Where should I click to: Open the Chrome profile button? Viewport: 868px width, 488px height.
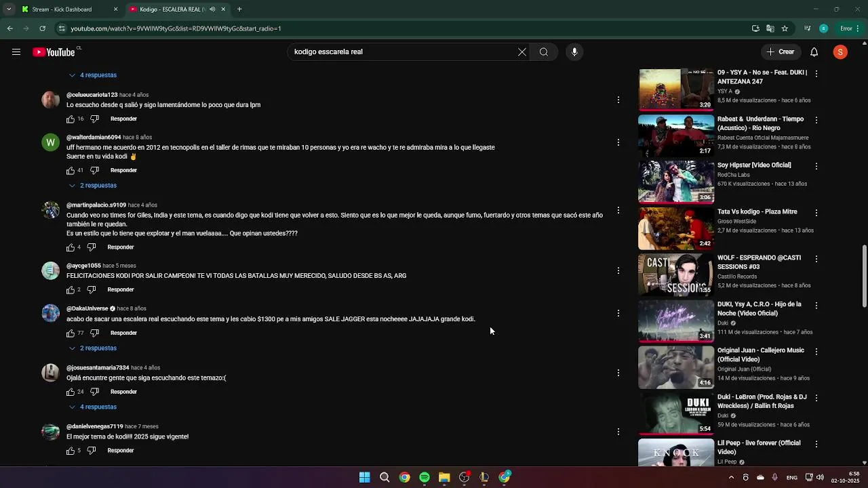823,28
